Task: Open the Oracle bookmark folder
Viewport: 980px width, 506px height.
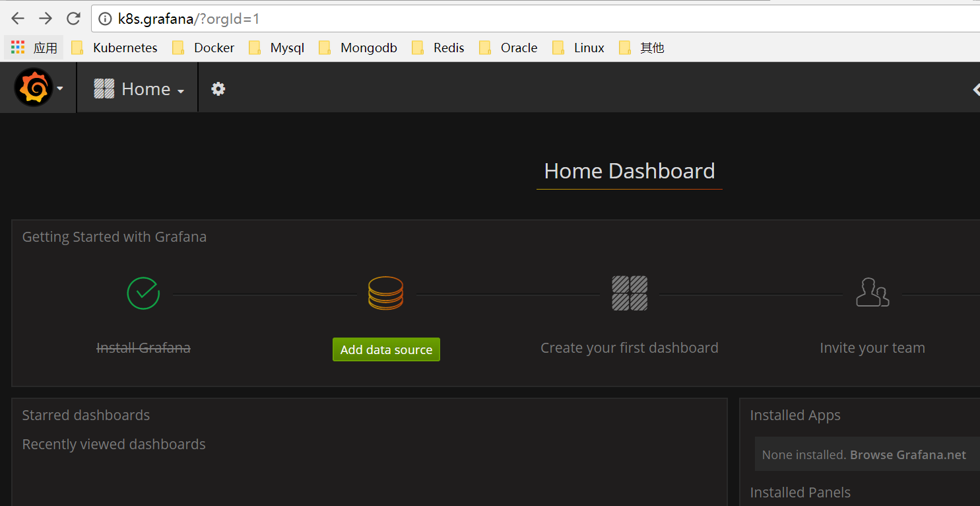Action: tap(508, 48)
